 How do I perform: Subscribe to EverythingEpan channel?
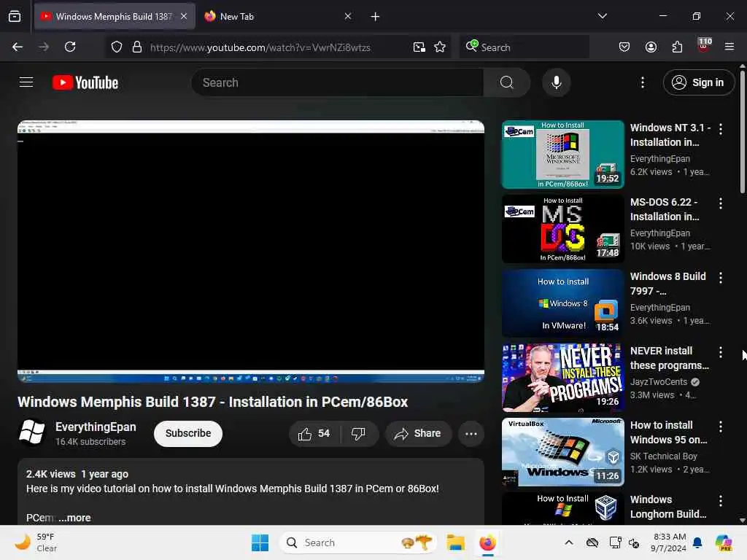coord(188,433)
